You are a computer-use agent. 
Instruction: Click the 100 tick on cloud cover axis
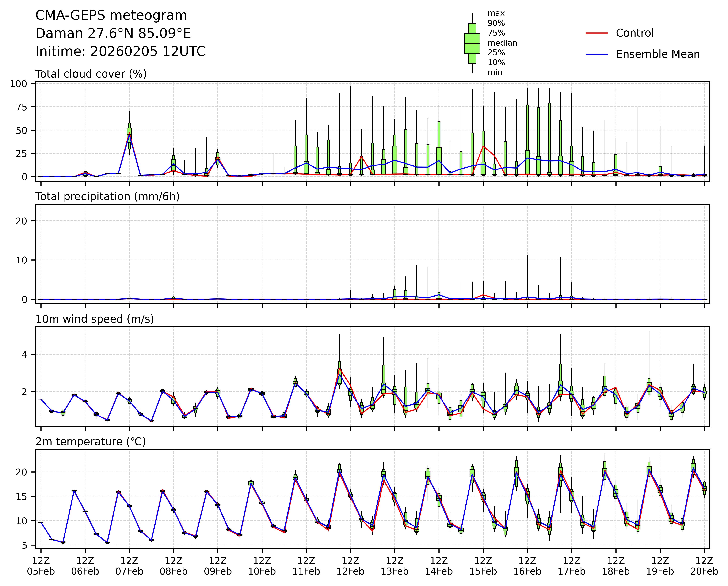pyautogui.click(x=18, y=84)
